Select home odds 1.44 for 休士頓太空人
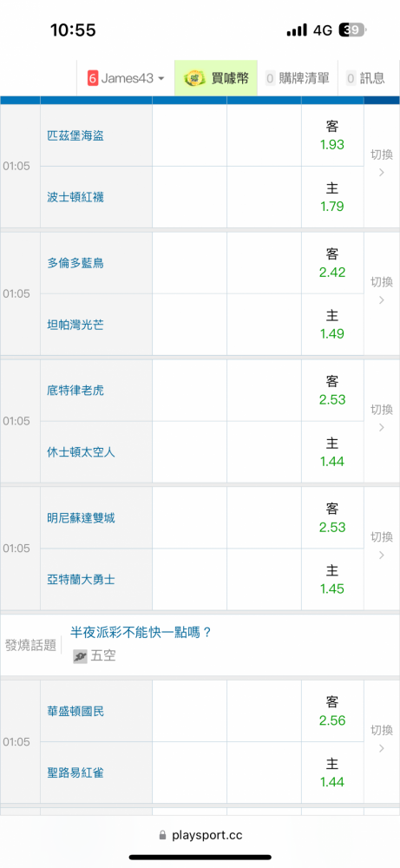Screen dimensions: 400x868 (332, 451)
